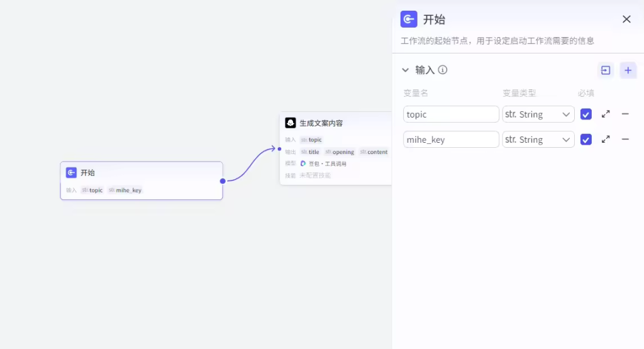Click the 开始 icon in panel header
The height and width of the screenshot is (349, 644).
coord(409,19)
